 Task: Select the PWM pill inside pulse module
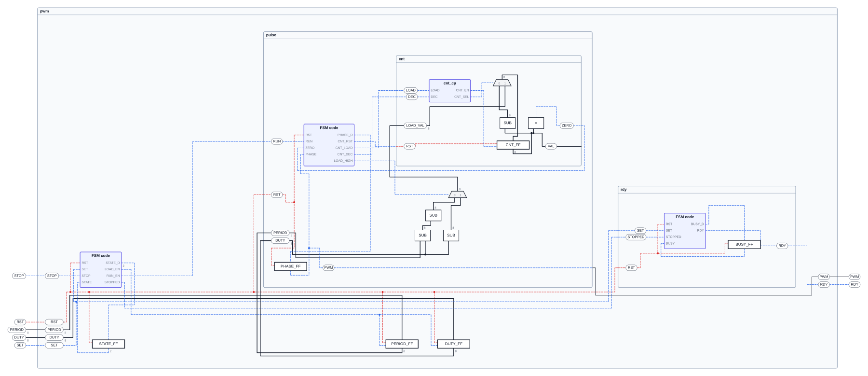pos(328,267)
